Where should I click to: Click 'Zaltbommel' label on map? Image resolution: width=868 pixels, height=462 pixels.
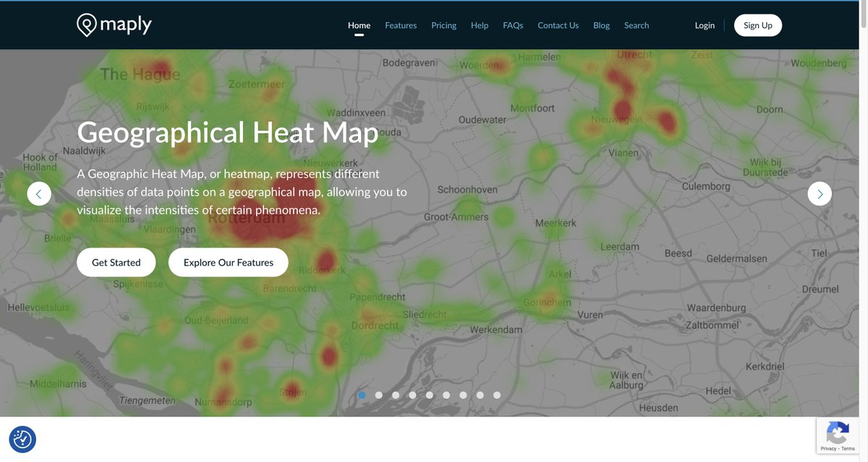tap(712, 325)
